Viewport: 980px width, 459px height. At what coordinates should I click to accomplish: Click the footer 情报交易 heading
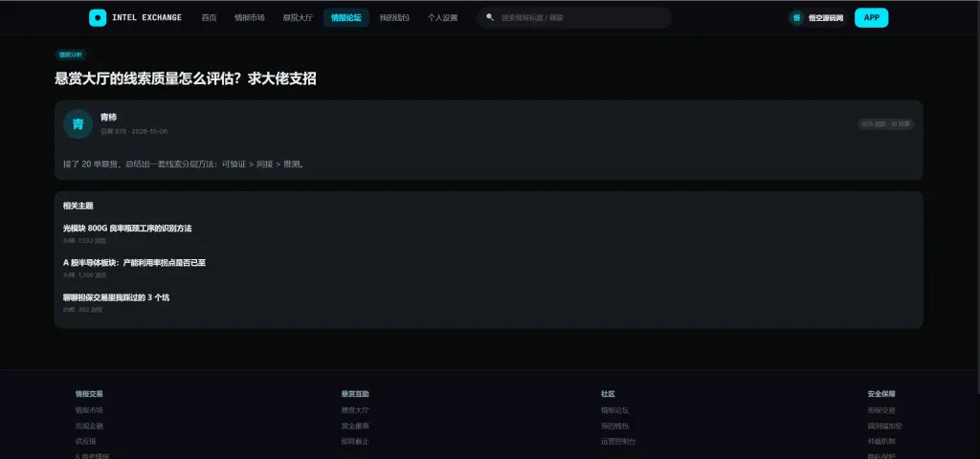tap(89, 394)
